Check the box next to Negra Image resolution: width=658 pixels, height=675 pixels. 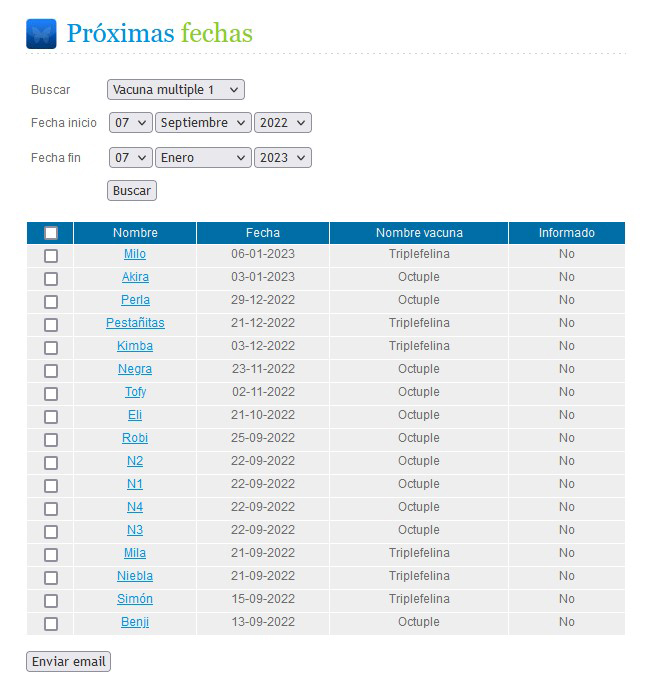point(51,371)
